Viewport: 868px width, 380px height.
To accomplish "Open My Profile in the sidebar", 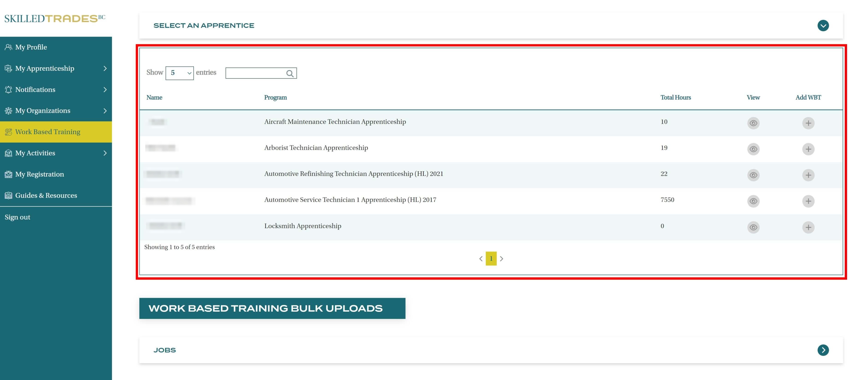I will pyautogui.click(x=31, y=47).
